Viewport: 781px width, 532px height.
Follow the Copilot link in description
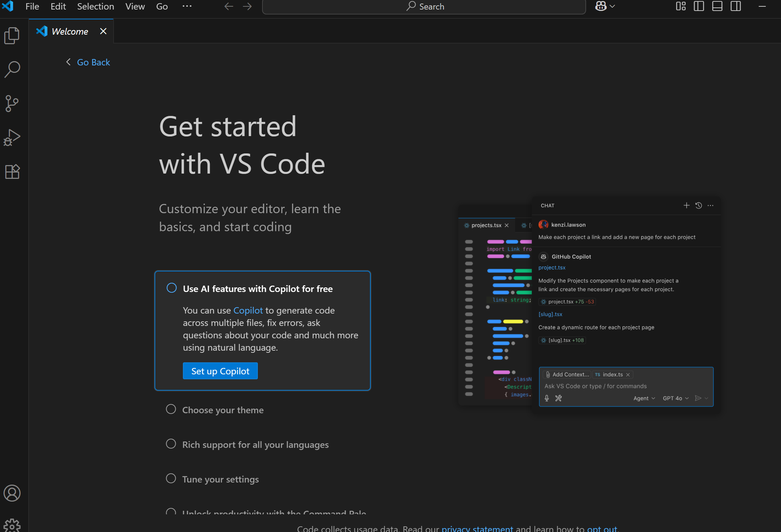248,310
